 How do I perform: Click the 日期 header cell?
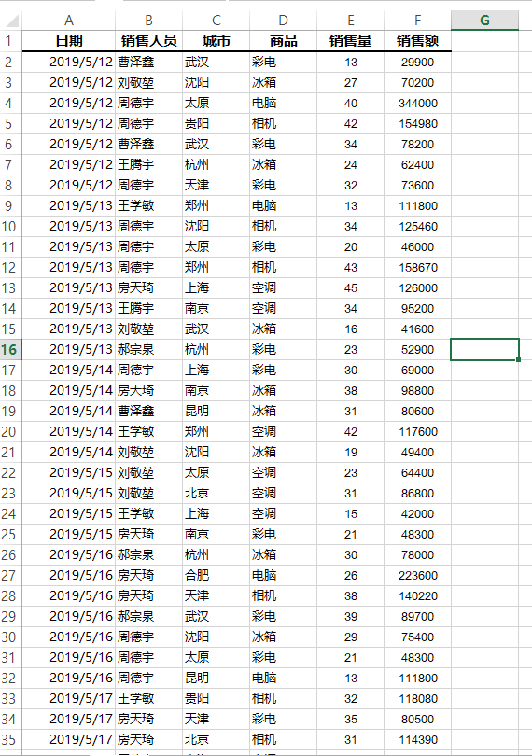click(x=69, y=41)
